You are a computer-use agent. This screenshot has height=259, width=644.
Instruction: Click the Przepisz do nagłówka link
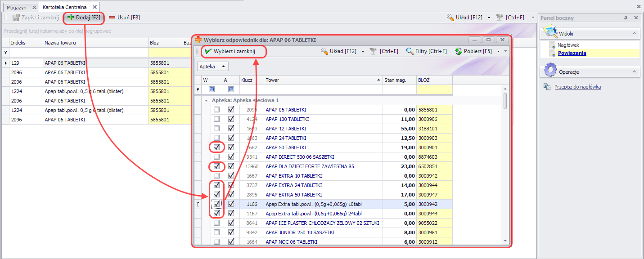tap(577, 87)
